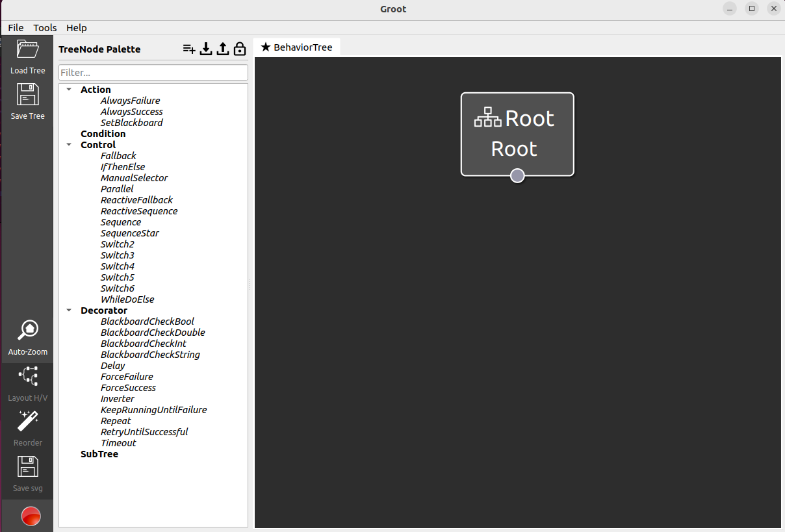Select RetryUntilSuccessful decorator
The image size is (785, 532).
point(144,432)
